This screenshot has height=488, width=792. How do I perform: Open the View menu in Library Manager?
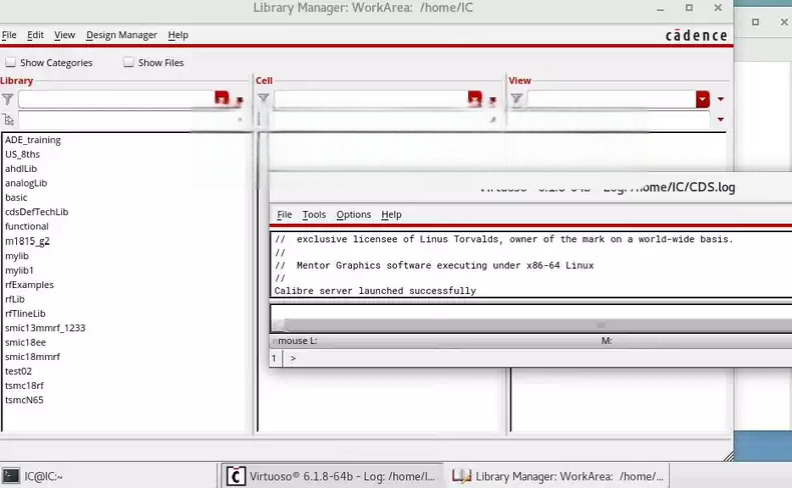click(x=65, y=35)
